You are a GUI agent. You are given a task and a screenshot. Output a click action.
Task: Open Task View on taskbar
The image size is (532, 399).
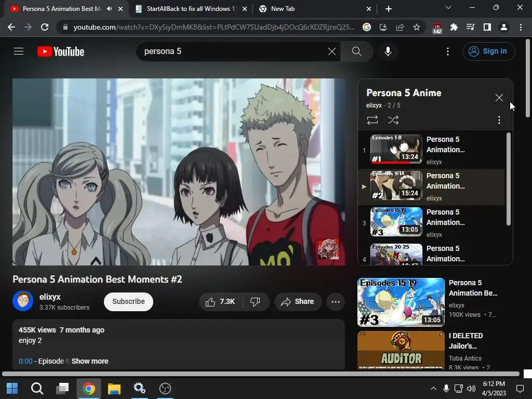tap(62, 389)
